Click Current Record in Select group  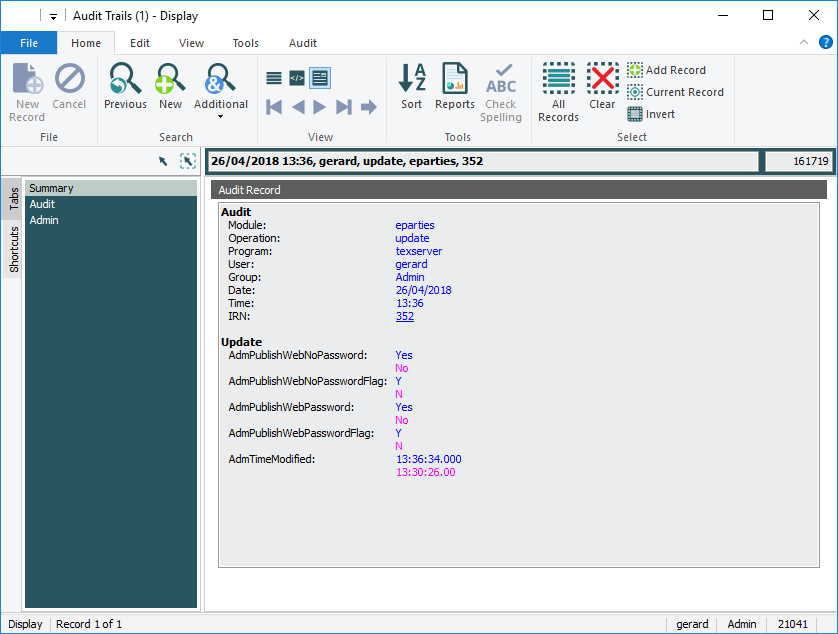676,92
